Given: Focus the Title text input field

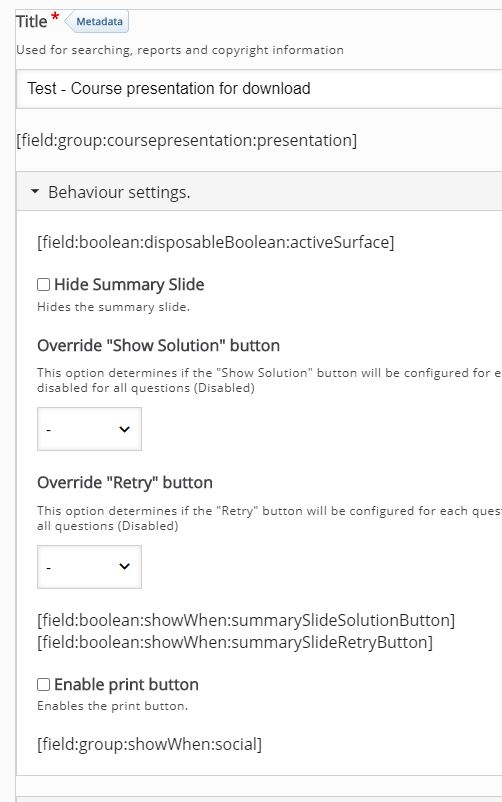Looking at the screenshot, I should point(259,88).
